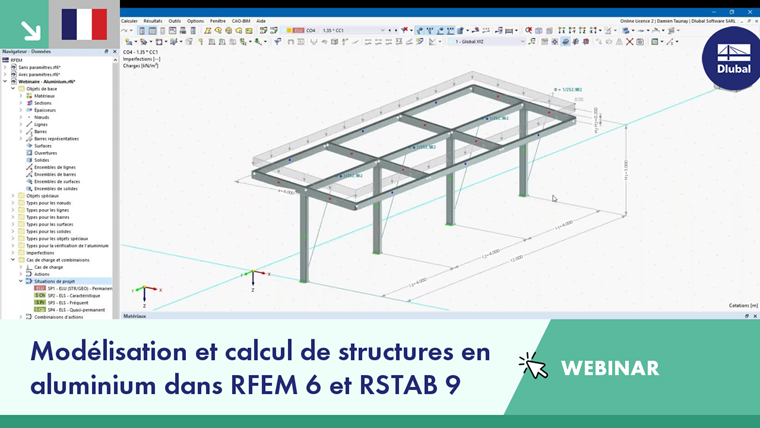The height and width of the screenshot is (428, 760).
Task: Close the Navigateur - Données panel
Action: (x=115, y=51)
